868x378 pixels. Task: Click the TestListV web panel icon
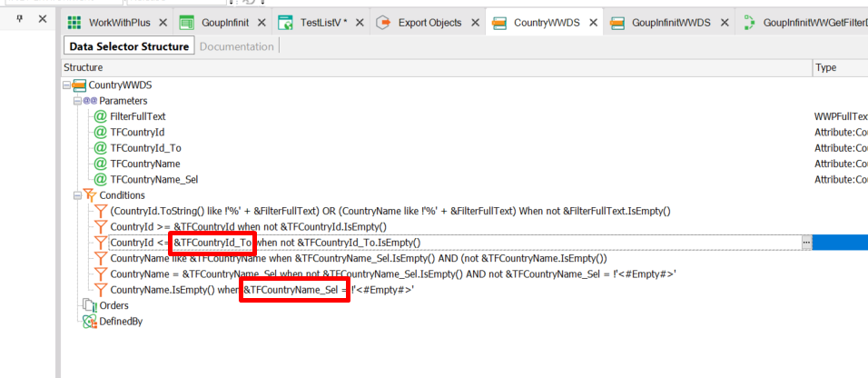286,23
